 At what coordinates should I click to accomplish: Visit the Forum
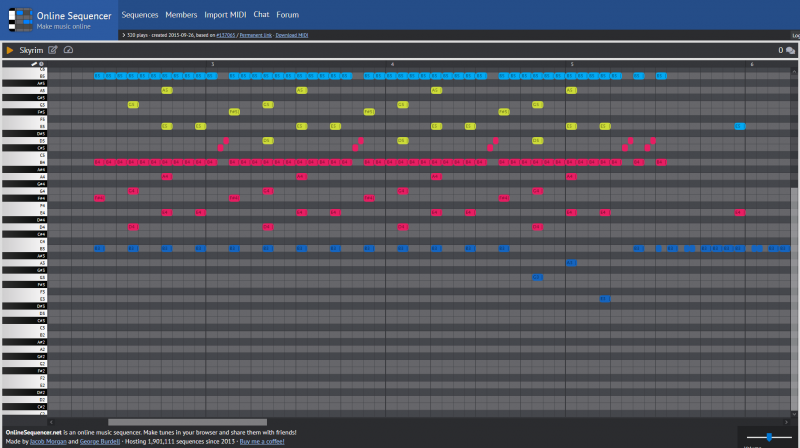click(x=288, y=15)
